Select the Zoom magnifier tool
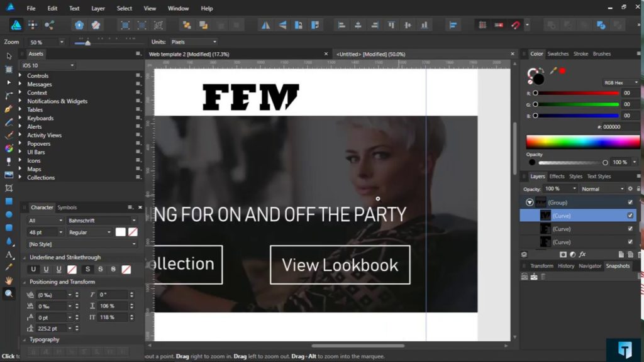The height and width of the screenshot is (362, 644). coord(9,294)
